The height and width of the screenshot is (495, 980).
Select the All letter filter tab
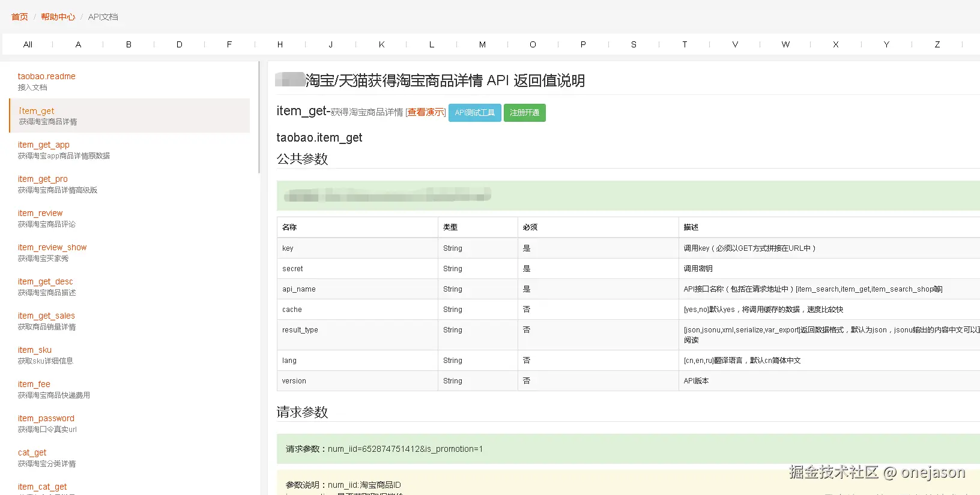click(x=28, y=44)
